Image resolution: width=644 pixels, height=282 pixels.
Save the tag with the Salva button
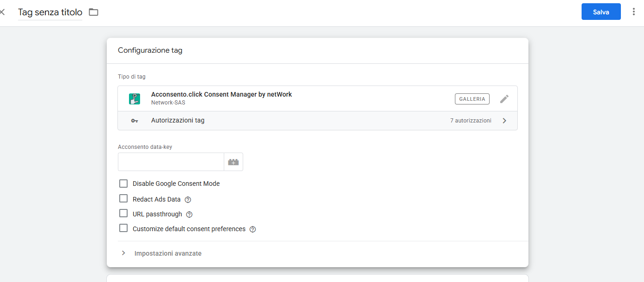tap(601, 12)
